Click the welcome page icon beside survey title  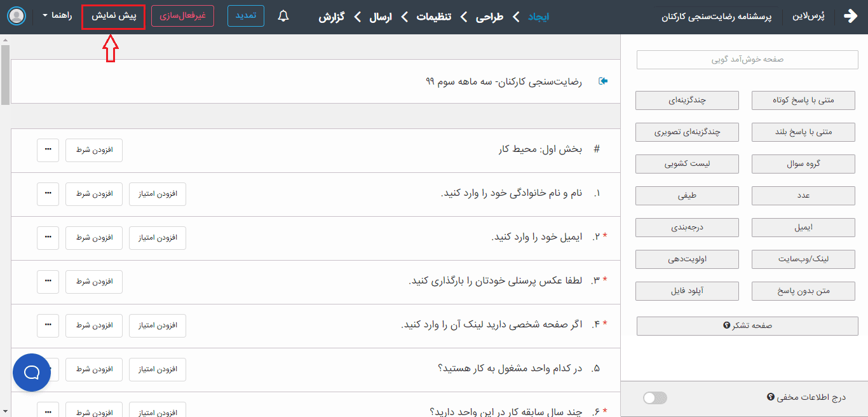603,81
